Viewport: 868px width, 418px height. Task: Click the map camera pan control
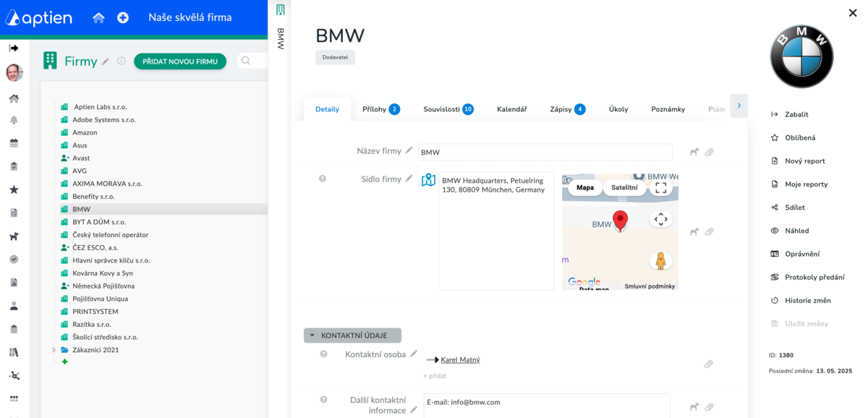point(660,219)
